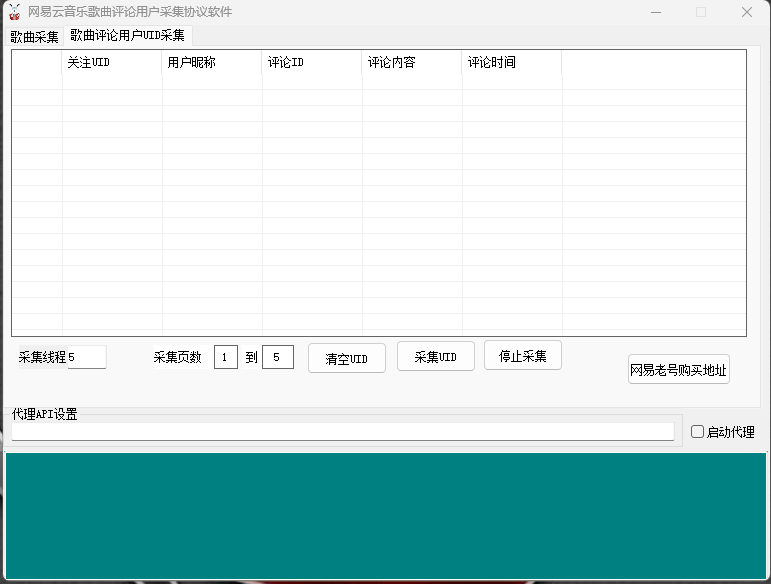Sort by the 用户昵称 column header
This screenshot has width=771, height=584.
(x=211, y=62)
